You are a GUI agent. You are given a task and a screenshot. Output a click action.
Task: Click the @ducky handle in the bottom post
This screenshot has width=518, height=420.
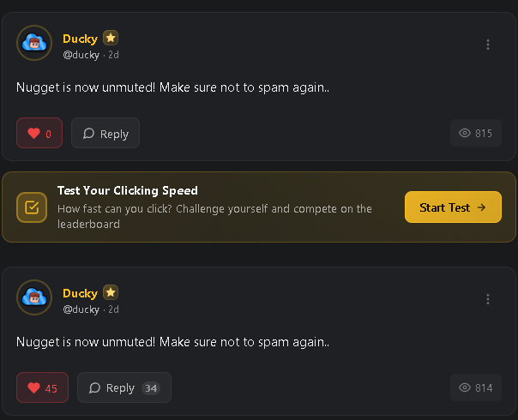coord(81,309)
